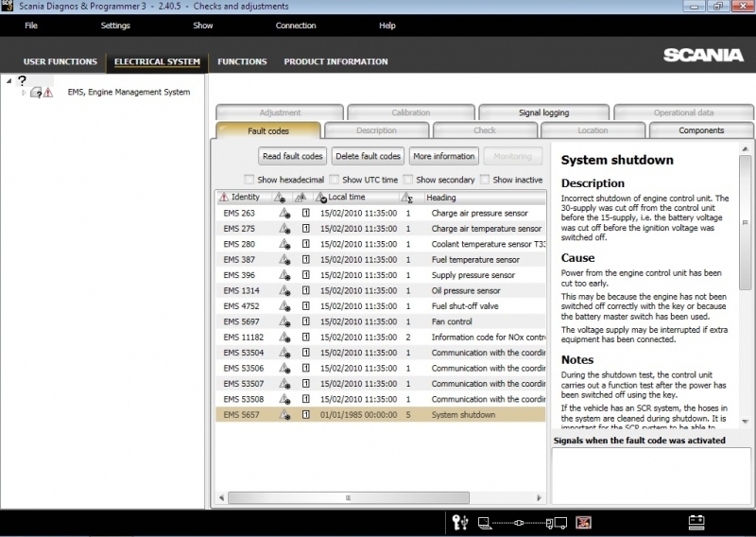Select the EMS 53508 fault row

[381, 399]
